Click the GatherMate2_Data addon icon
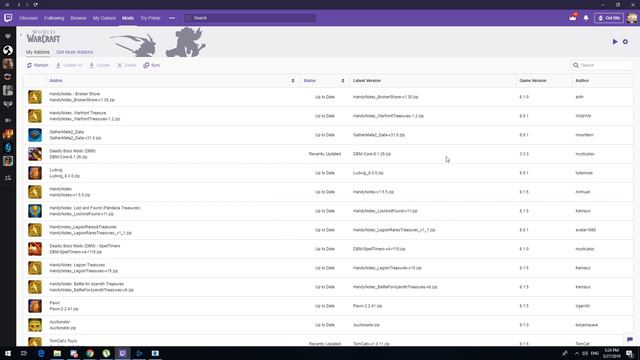The height and width of the screenshot is (360, 640). [x=35, y=135]
